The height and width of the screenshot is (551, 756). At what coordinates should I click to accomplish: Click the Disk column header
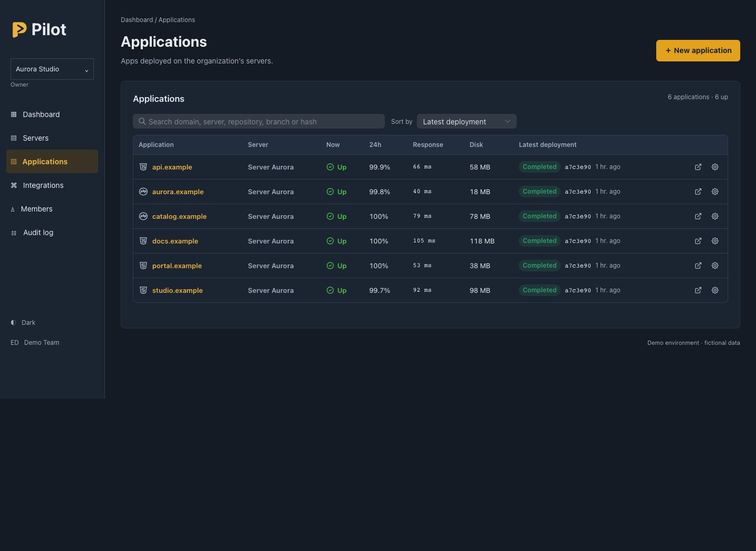coord(476,145)
